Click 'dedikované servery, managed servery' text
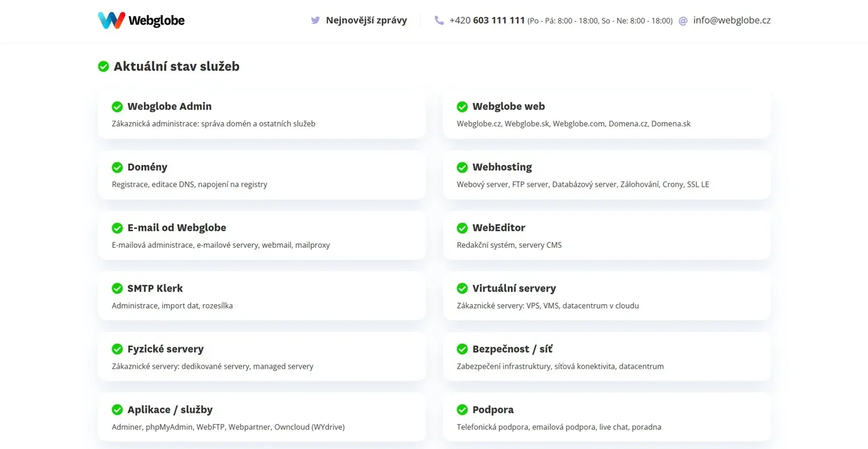The height and width of the screenshot is (449, 868). (247, 366)
